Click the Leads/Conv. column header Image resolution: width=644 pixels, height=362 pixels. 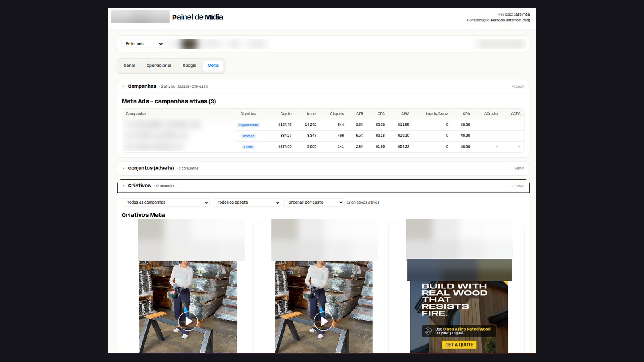tap(437, 114)
